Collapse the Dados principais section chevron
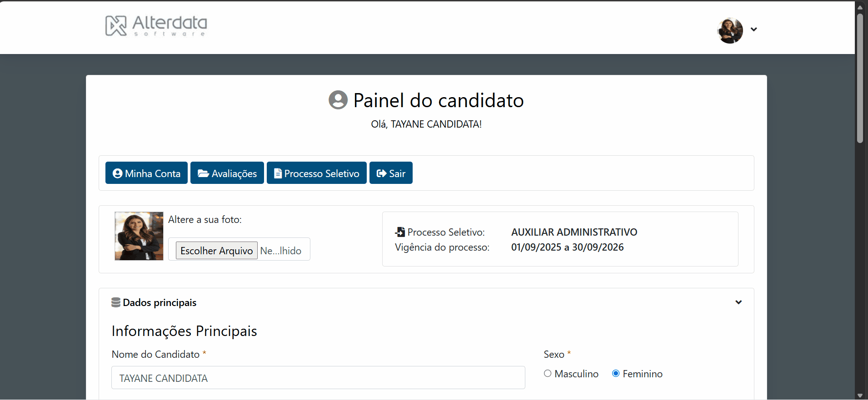 click(738, 302)
